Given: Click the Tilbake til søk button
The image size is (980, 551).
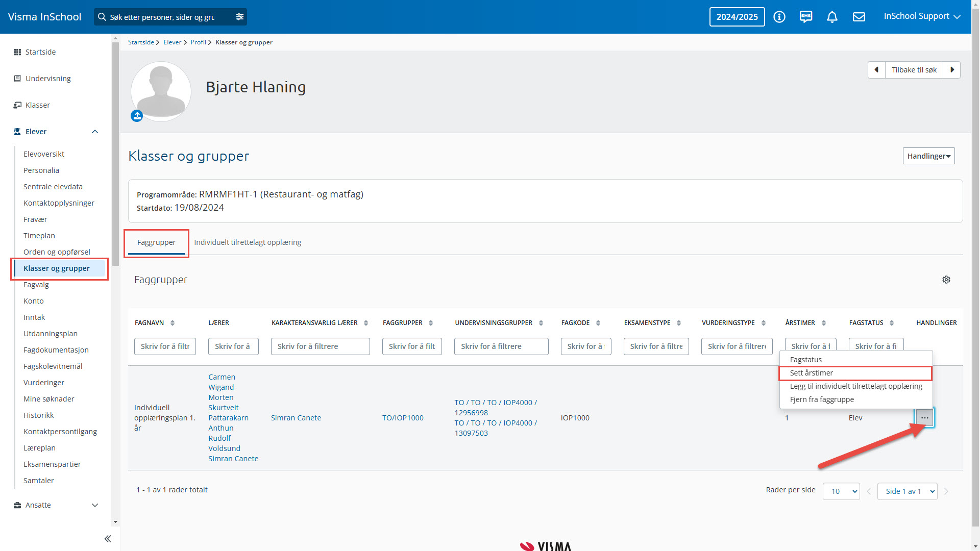Looking at the screenshot, I should pyautogui.click(x=914, y=70).
